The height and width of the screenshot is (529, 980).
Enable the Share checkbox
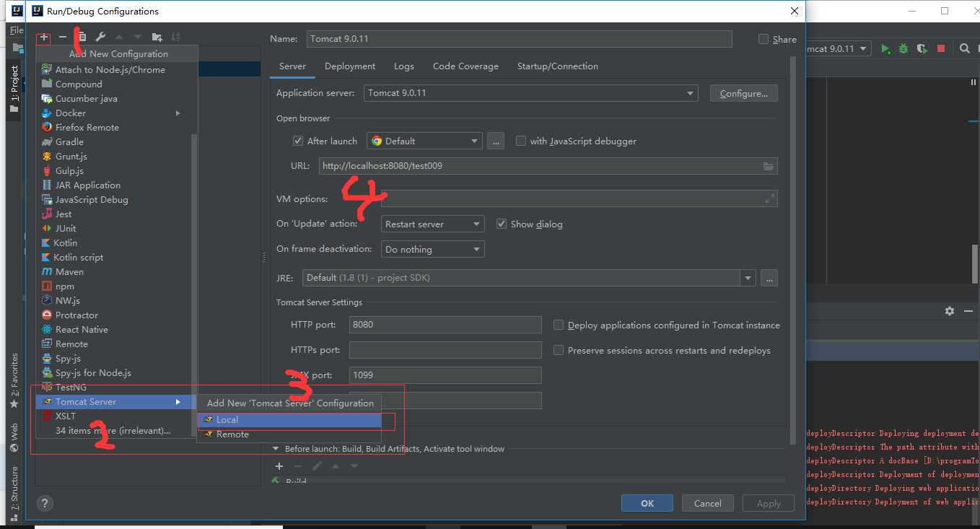pos(764,39)
